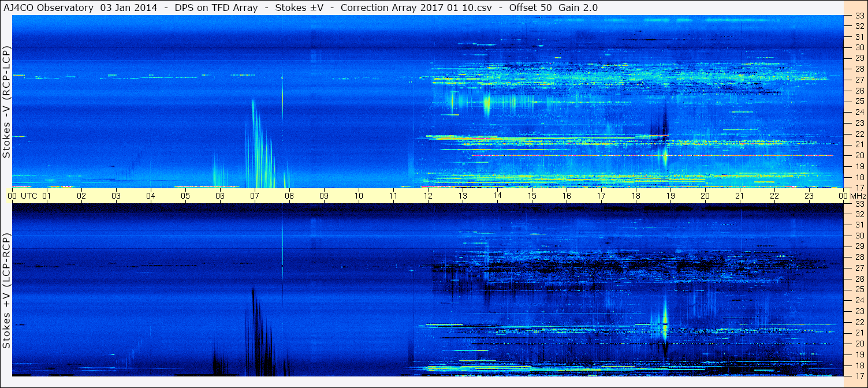Select the 01 hour time marker
This screenshot has width=868, height=388.
[x=47, y=196]
